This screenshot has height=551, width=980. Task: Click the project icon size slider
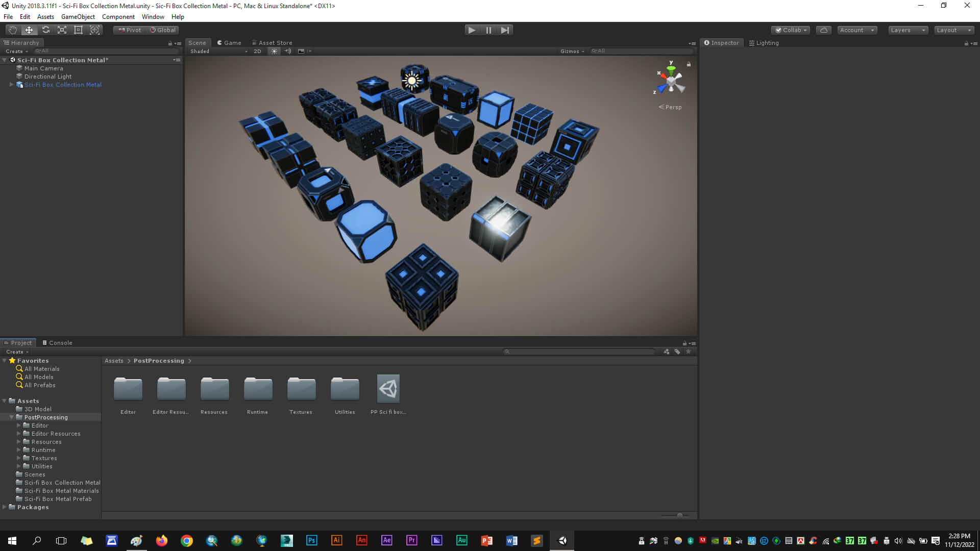[679, 515]
